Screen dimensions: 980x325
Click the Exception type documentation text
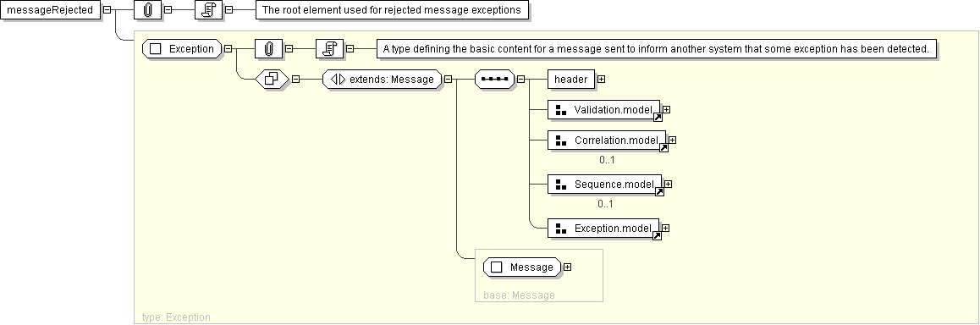click(x=656, y=49)
